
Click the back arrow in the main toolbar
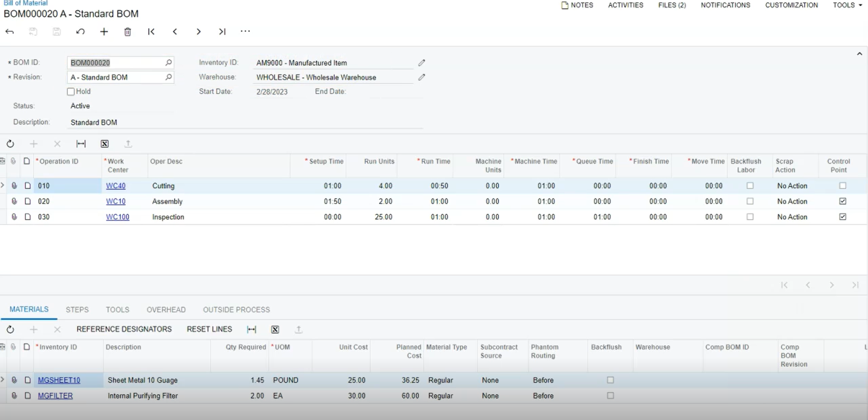(10, 32)
